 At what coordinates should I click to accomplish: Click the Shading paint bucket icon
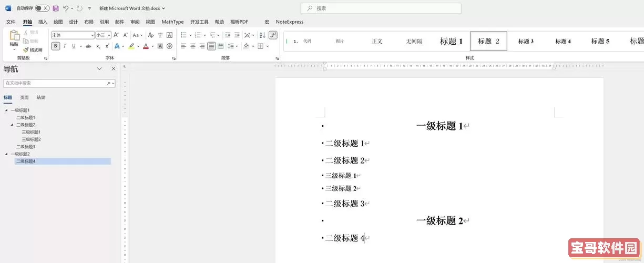(246, 46)
